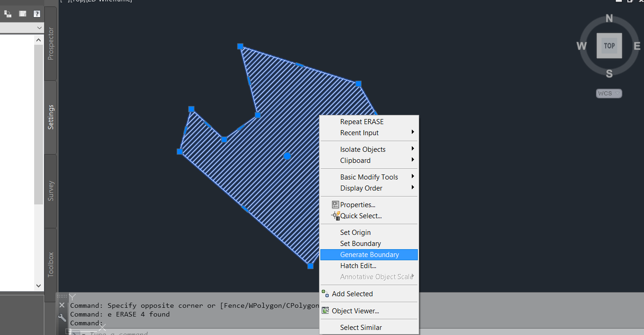The height and width of the screenshot is (335, 644).
Task: Select the Quick Select icon in the context menu
Action: coord(336,215)
